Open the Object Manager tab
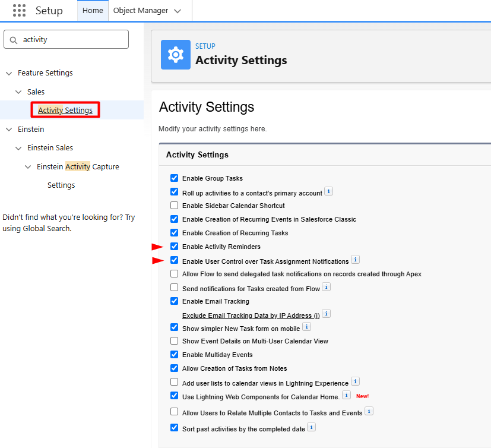This screenshot has height=448, width=491. [141, 11]
